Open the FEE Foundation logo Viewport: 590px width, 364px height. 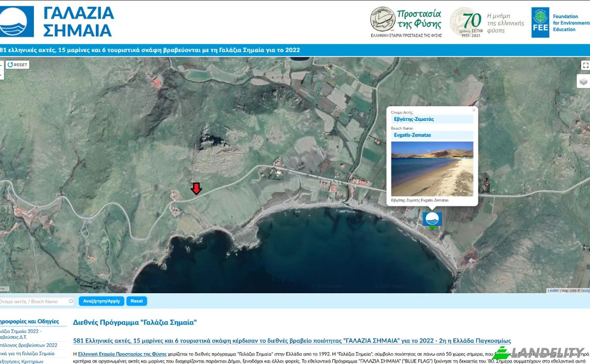click(x=560, y=23)
